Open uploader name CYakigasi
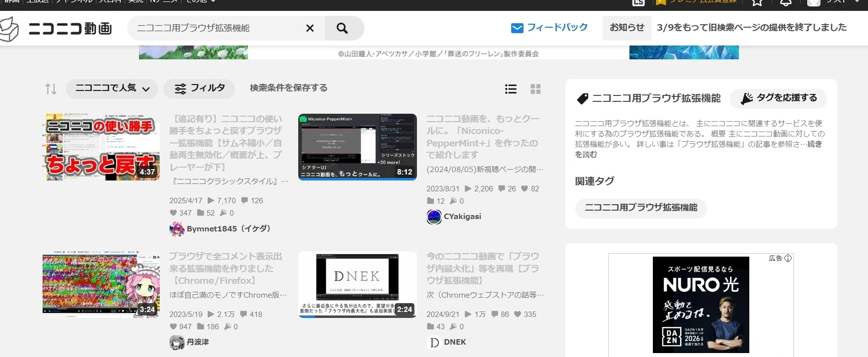Viewport: 868px width, 357px height. [x=462, y=217]
